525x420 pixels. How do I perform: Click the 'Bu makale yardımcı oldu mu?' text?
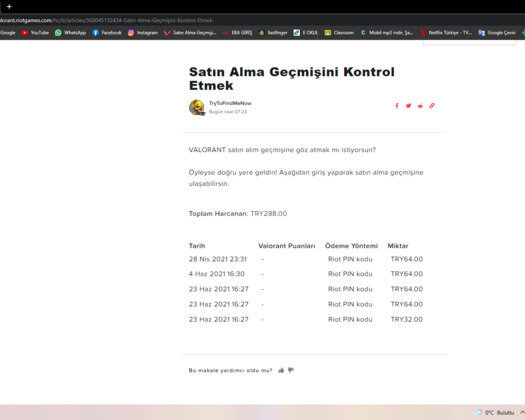(x=230, y=370)
